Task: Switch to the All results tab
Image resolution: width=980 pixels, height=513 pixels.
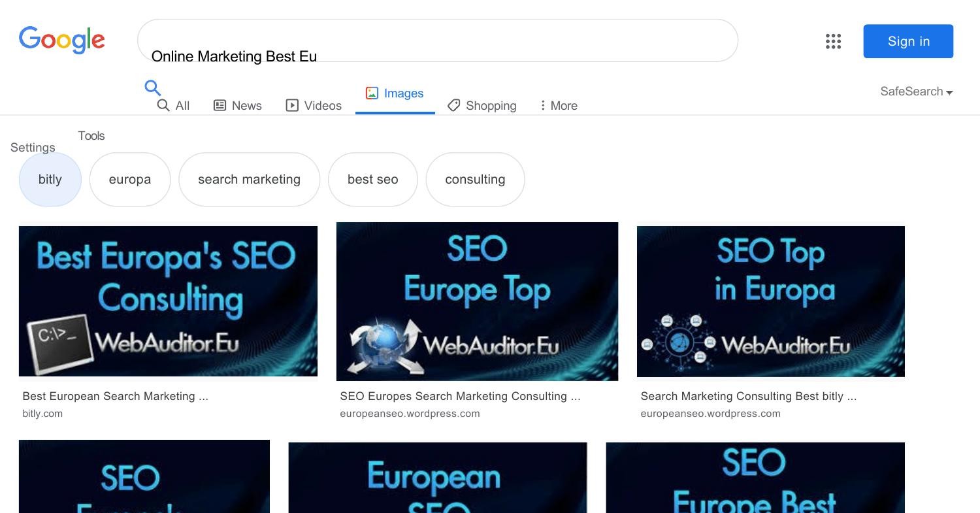Action: [x=173, y=105]
